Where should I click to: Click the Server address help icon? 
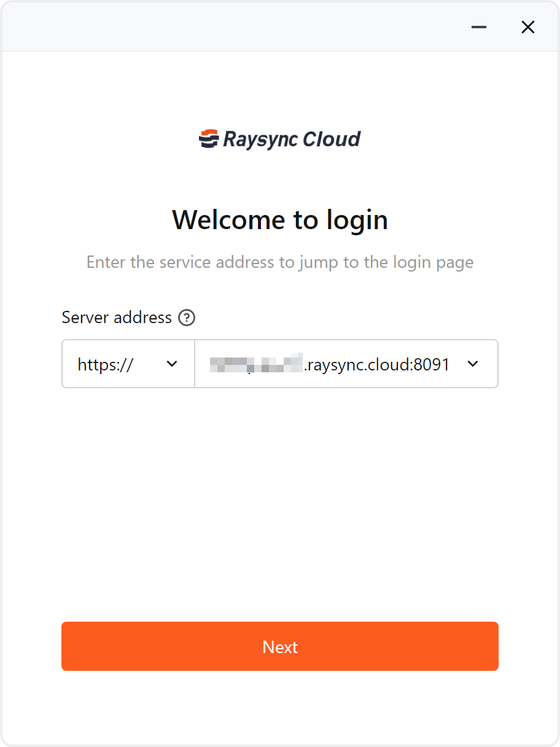[187, 318]
